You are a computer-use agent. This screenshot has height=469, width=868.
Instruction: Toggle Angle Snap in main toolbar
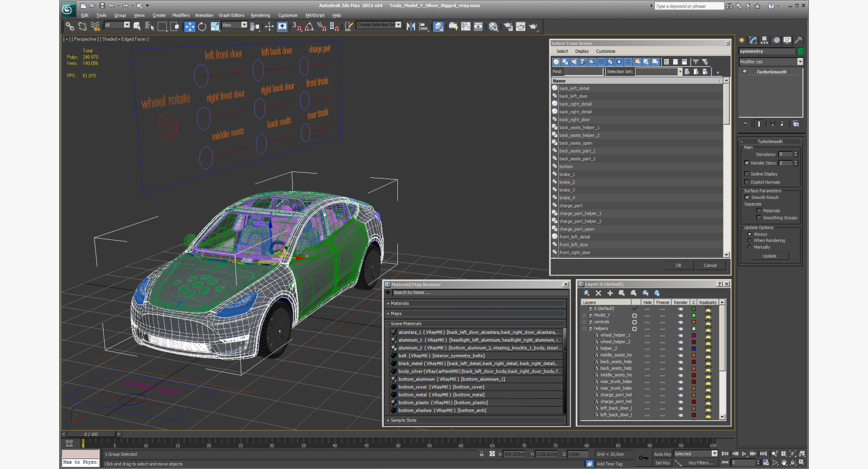tap(308, 26)
